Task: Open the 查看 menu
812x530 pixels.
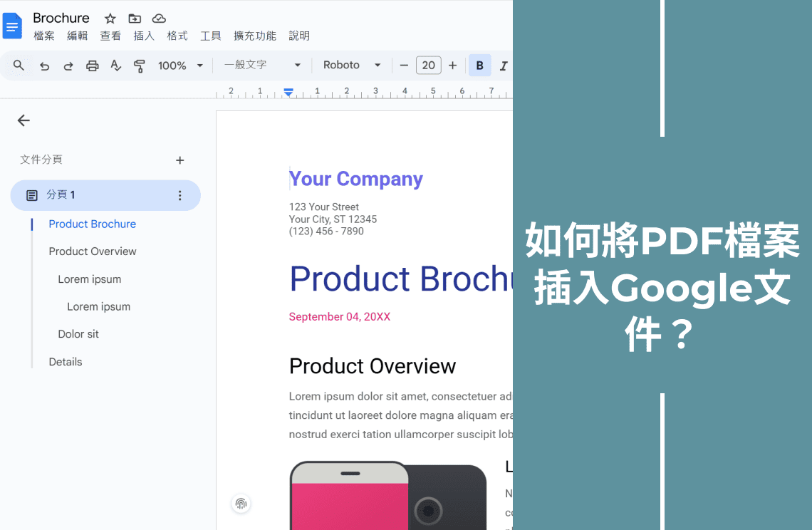Action: (x=110, y=36)
